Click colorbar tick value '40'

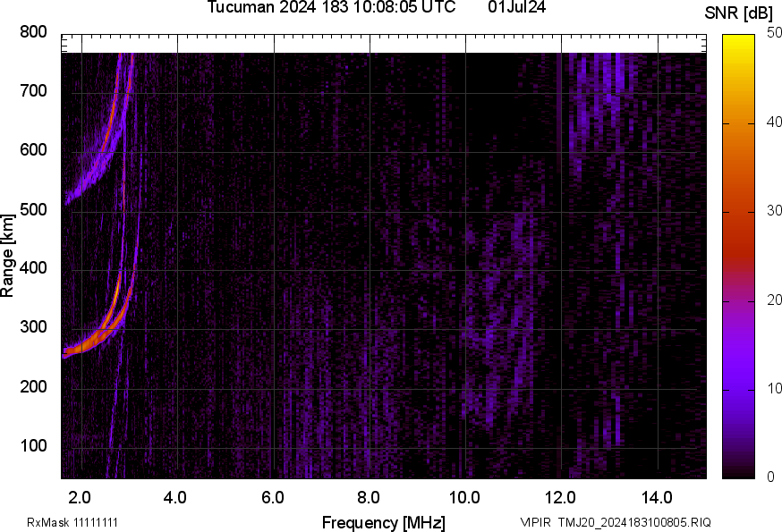(774, 122)
